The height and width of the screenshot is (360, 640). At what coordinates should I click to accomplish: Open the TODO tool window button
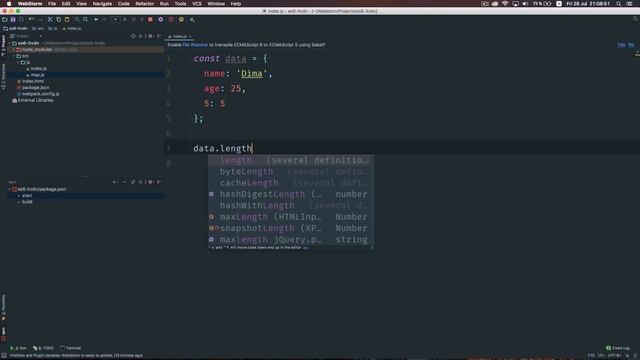[43, 348]
